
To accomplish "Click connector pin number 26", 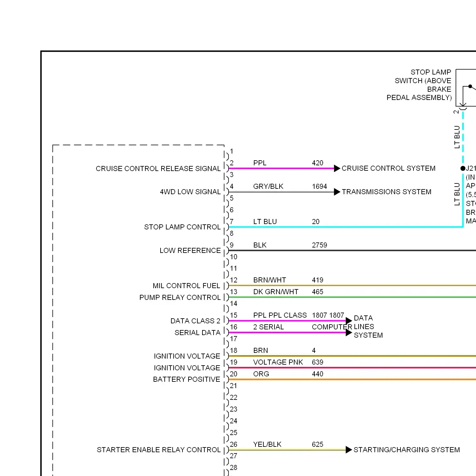I will point(234,444).
